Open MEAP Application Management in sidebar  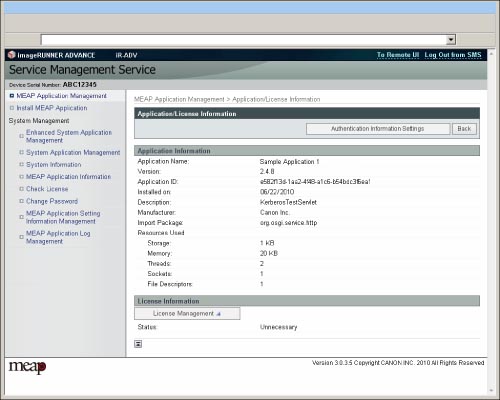(x=62, y=96)
